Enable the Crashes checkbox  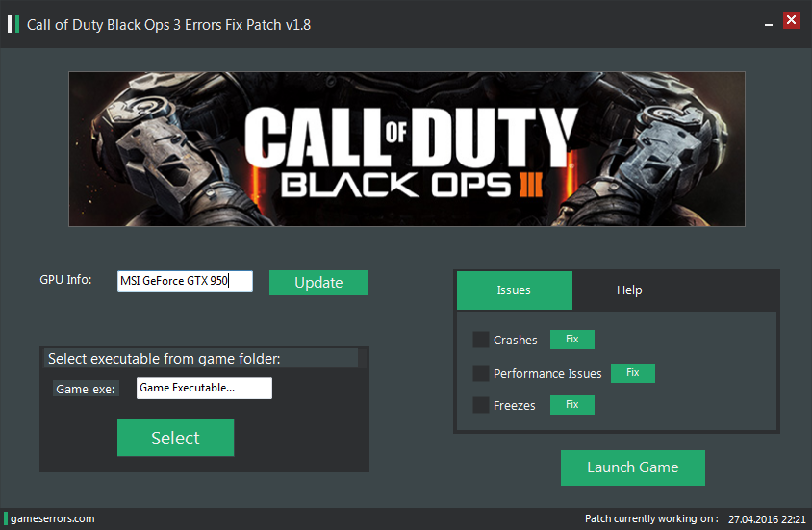click(481, 340)
